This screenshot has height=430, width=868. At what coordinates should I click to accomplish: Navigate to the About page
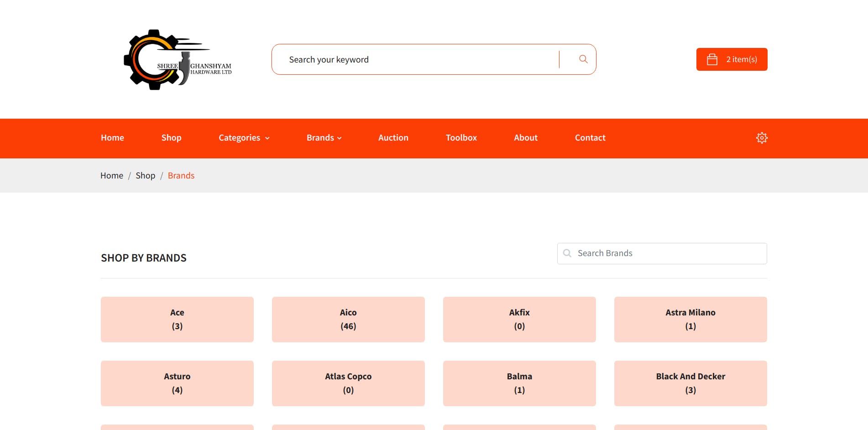coord(526,138)
